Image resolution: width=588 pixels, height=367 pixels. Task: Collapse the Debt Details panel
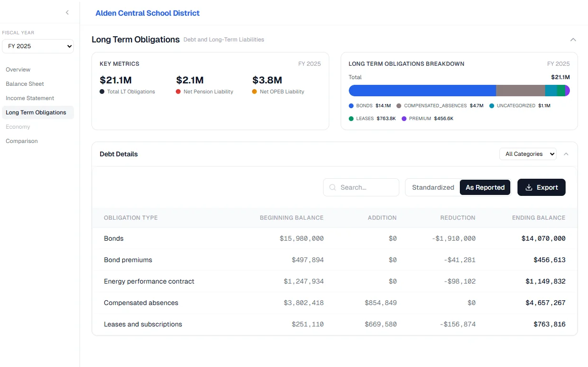pyautogui.click(x=566, y=154)
